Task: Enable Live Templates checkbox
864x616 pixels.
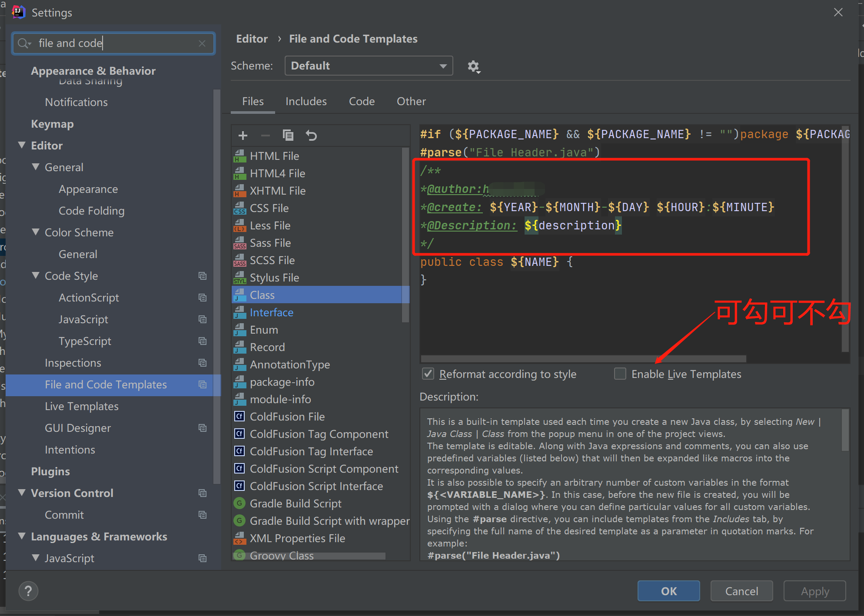Action: [x=620, y=374]
